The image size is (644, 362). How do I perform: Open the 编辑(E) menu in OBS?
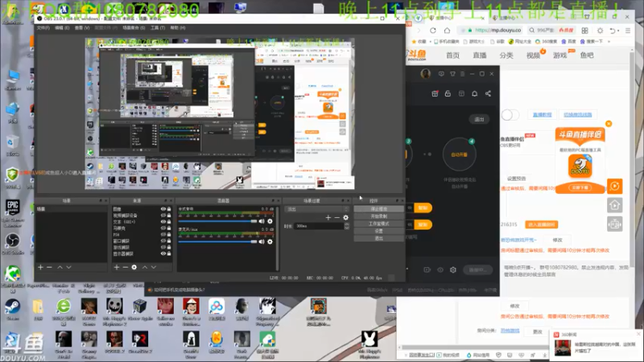[62, 27]
